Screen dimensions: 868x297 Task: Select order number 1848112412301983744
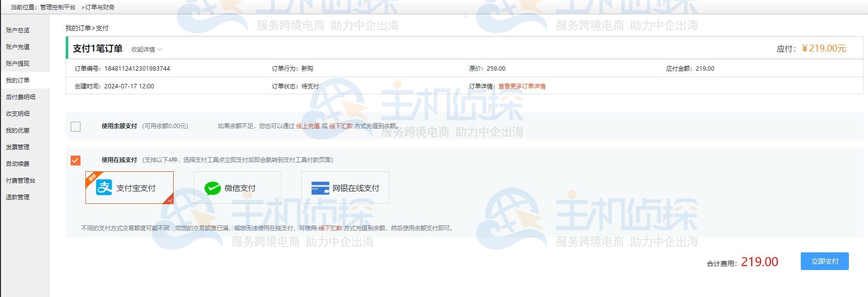click(137, 69)
